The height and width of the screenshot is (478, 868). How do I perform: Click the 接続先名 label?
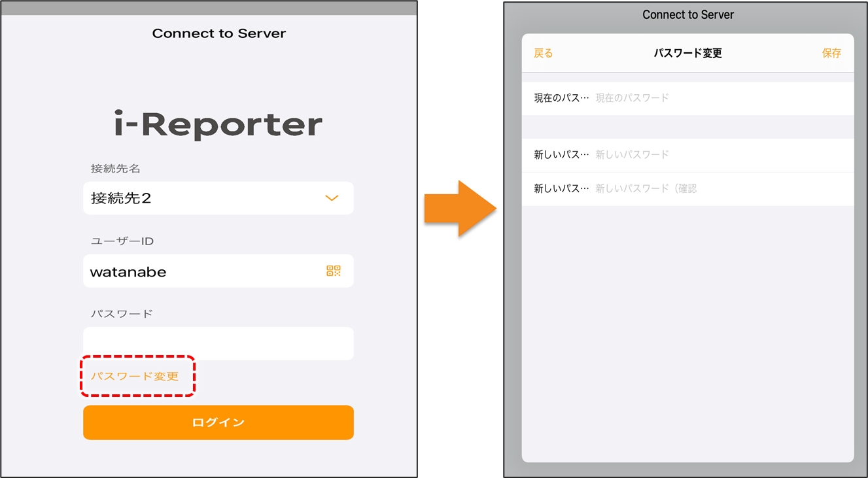[x=116, y=169]
